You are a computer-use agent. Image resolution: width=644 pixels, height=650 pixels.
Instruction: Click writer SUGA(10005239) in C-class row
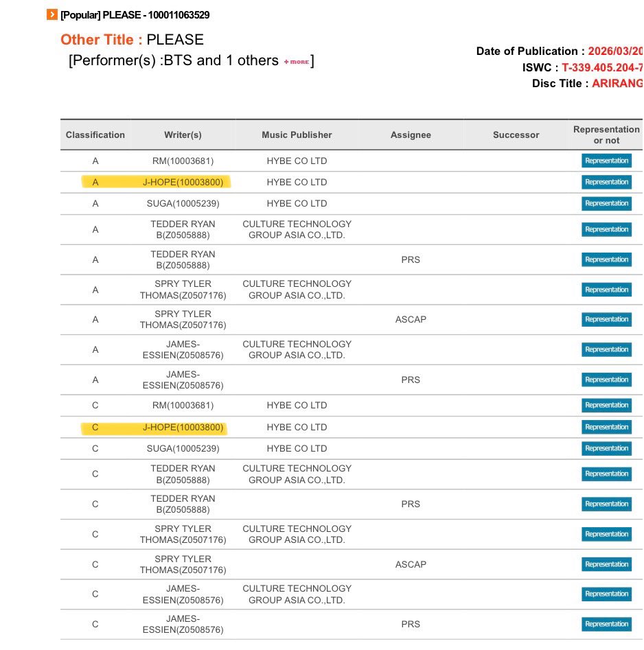tap(183, 448)
